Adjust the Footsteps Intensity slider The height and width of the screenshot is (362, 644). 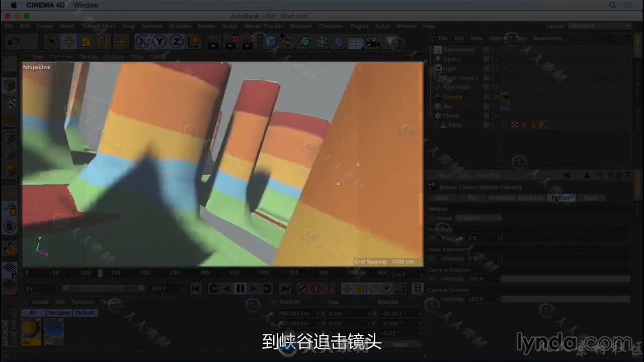tap(565, 238)
